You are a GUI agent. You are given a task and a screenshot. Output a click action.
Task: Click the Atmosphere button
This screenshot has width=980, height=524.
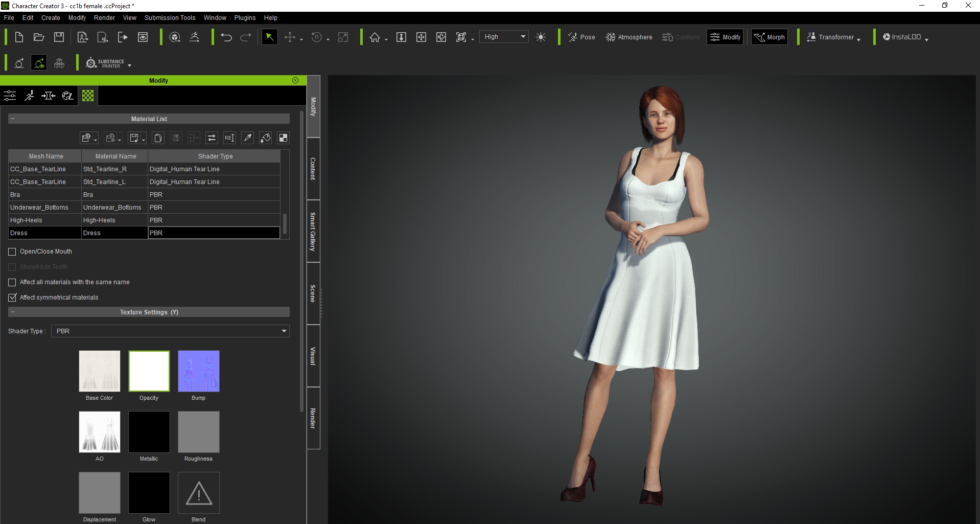[628, 37]
